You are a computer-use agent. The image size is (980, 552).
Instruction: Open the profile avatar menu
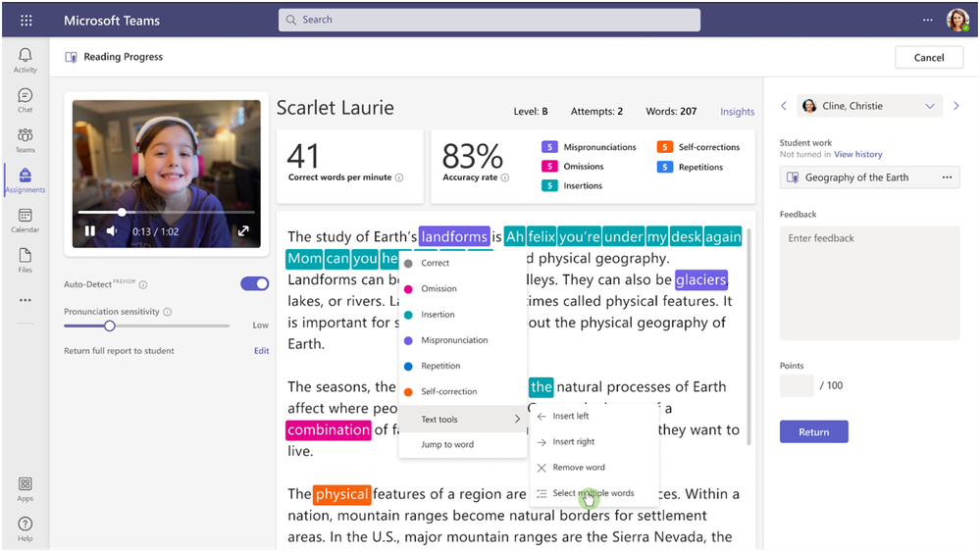[x=957, y=20]
